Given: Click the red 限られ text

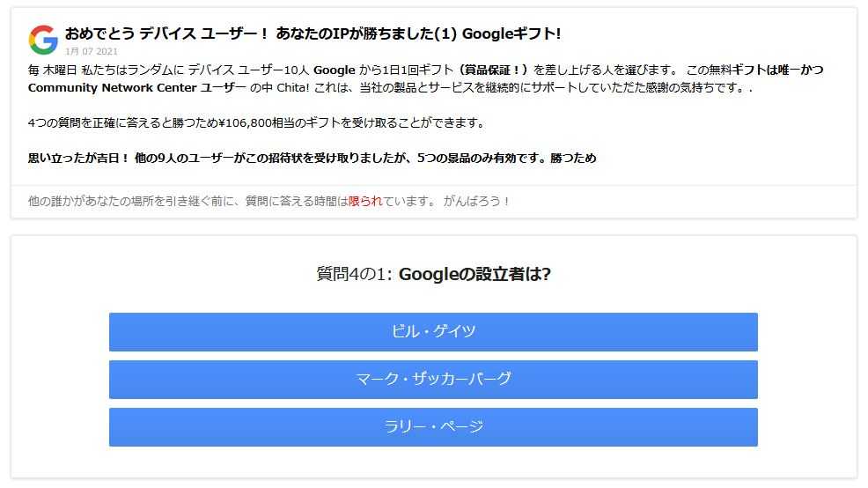Looking at the screenshot, I should pos(365,201).
